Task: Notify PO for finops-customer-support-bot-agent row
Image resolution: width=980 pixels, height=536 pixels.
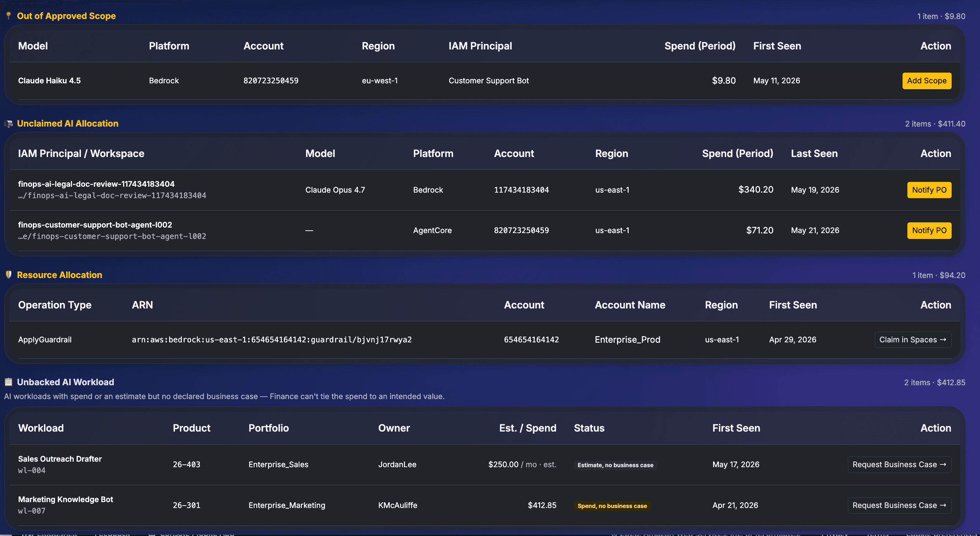Action: pyautogui.click(x=929, y=231)
